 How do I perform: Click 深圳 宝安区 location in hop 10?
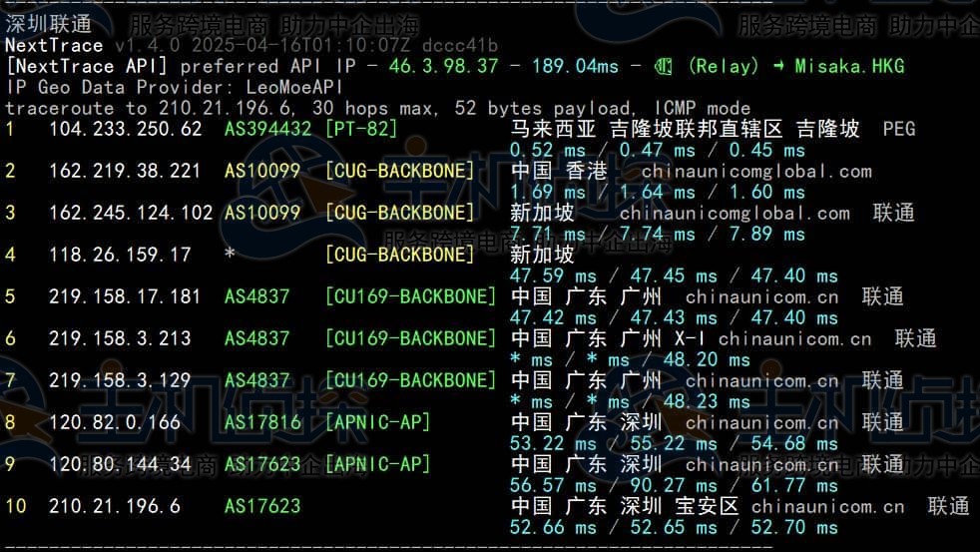coord(680,506)
